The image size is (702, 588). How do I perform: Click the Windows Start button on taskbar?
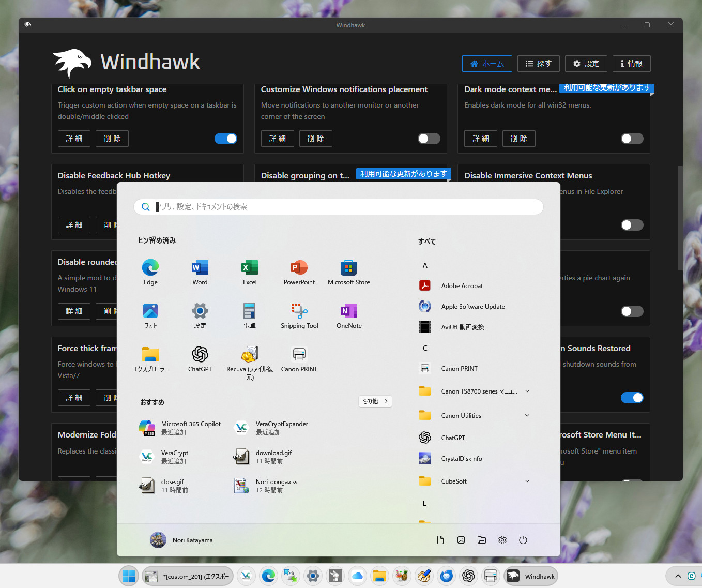129,576
